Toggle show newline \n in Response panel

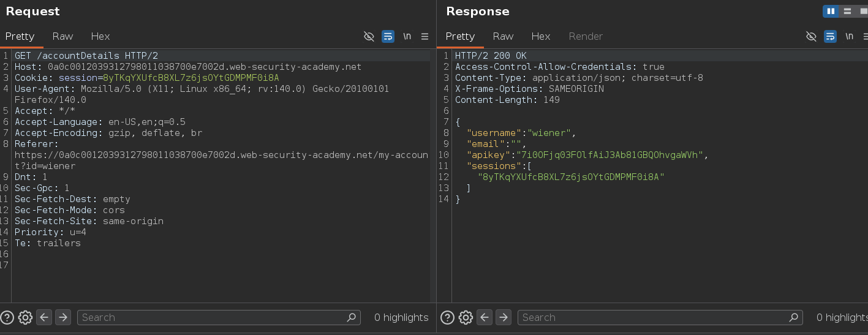(x=849, y=37)
